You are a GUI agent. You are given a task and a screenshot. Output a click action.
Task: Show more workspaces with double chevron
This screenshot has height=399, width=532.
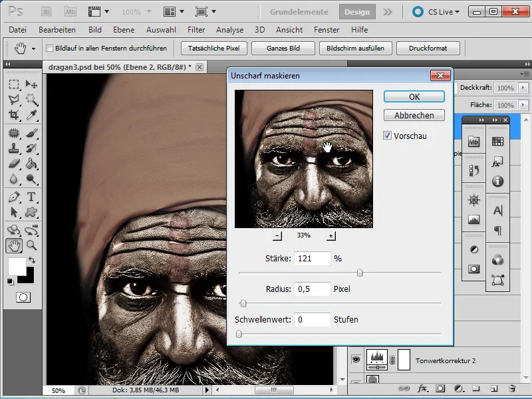coord(388,12)
